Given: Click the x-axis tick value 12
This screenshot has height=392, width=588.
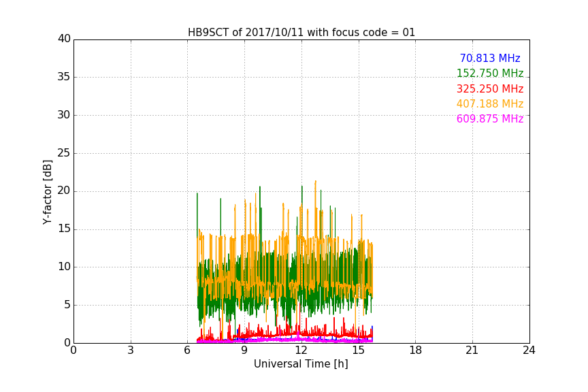Looking at the screenshot, I should pos(301,350).
